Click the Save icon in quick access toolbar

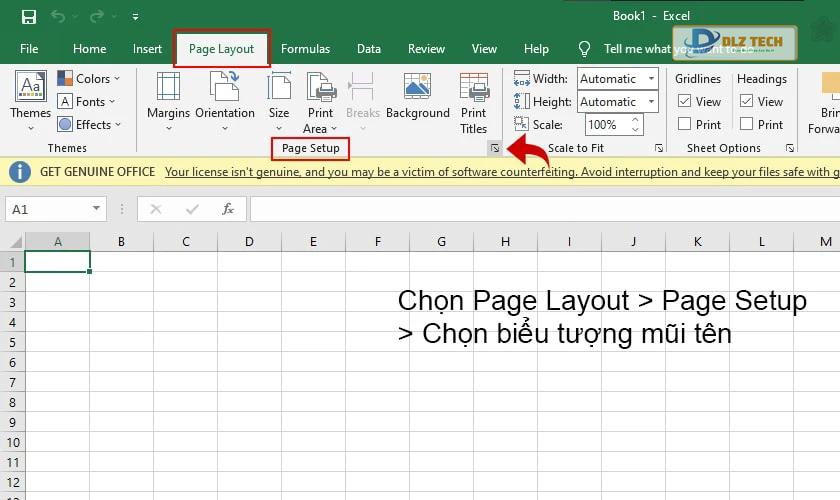29,17
